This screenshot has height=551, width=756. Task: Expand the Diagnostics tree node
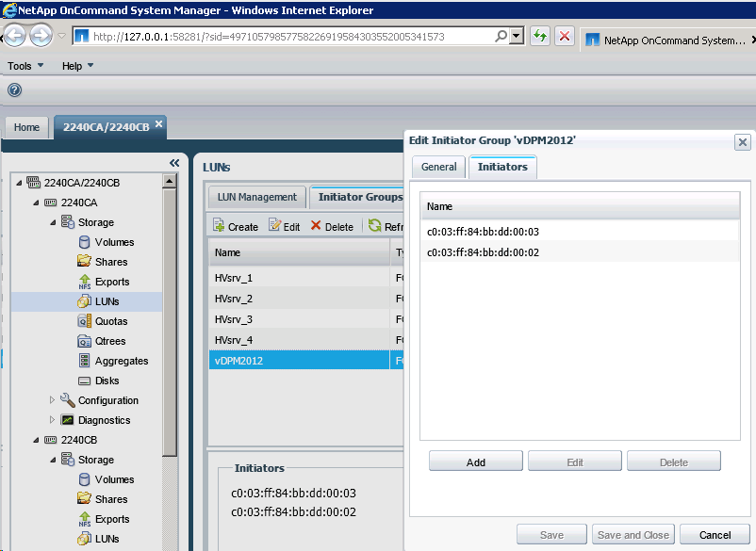pos(52,420)
